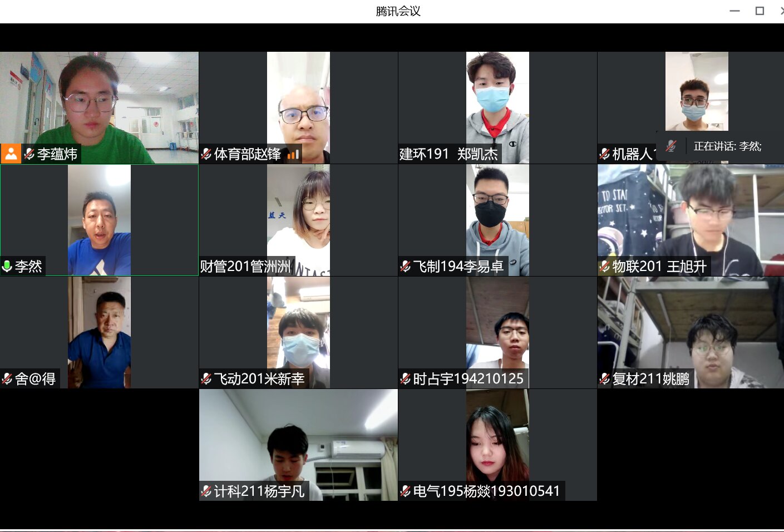Select the highlighted 李然 video tile
This screenshot has width=784, height=532.
point(99,220)
